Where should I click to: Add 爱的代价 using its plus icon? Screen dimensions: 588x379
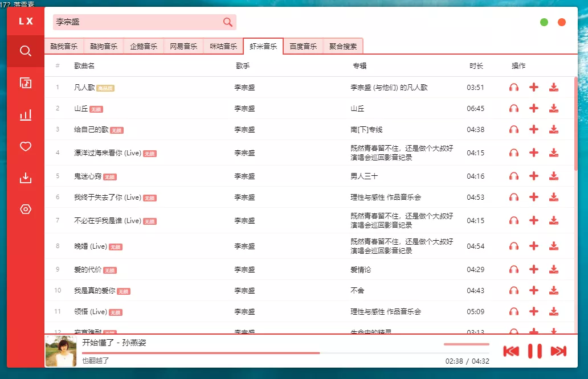coord(534,269)
